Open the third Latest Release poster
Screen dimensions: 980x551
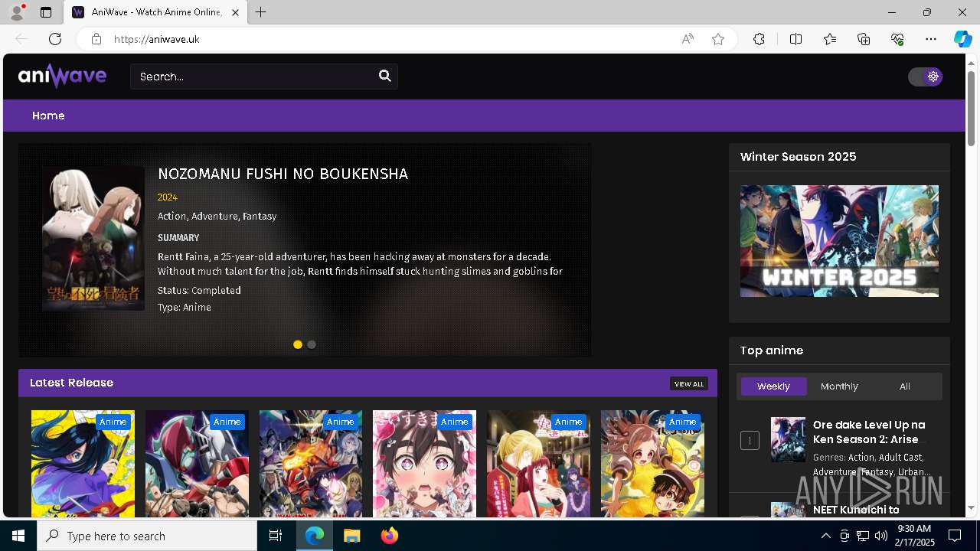(311, 464)
